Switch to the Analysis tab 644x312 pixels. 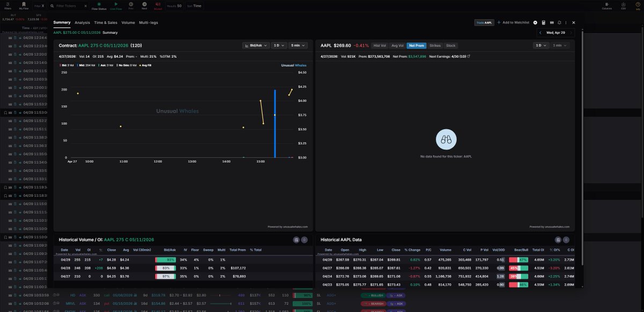click(82, 23)
